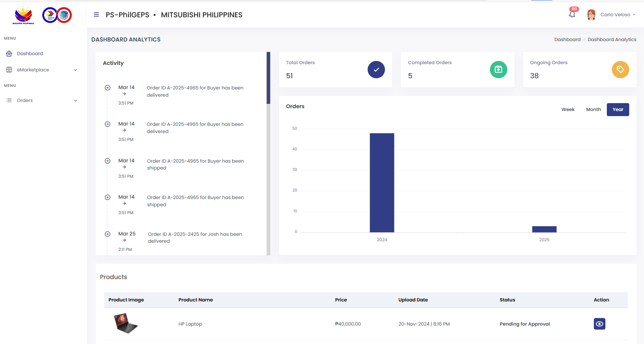The height and width of the screenshot is (344, 644).
Task: Click the Completed Orders green icon
Action: [498, 70]
